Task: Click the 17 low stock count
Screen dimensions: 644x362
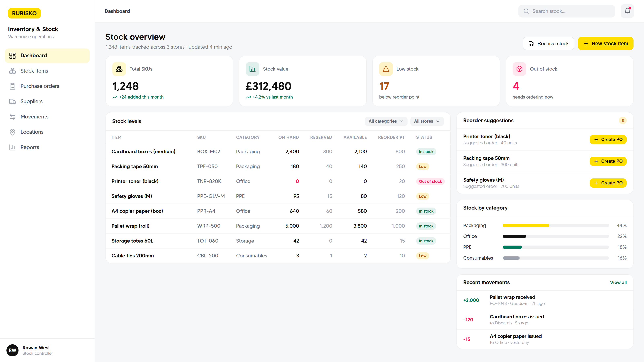Action: click(384, 86)
